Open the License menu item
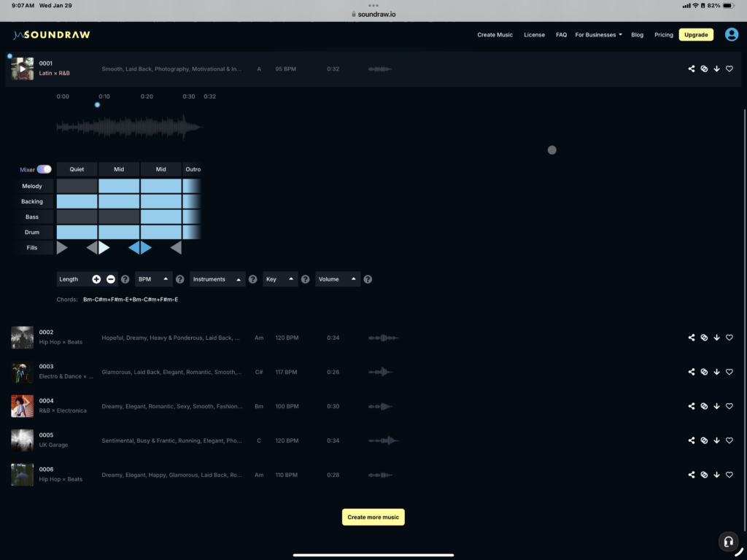 (534, 35)
